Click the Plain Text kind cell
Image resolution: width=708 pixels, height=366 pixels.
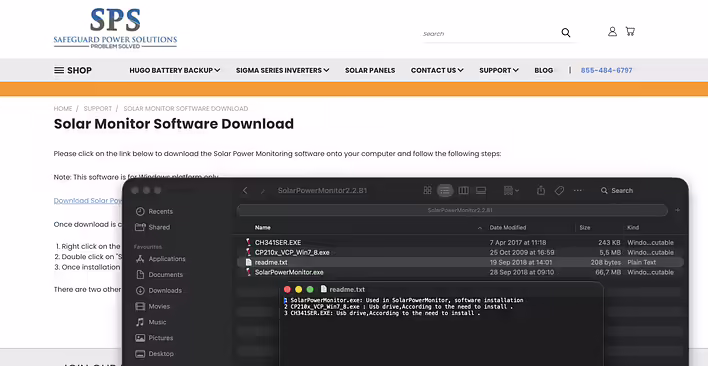point(642,262)
